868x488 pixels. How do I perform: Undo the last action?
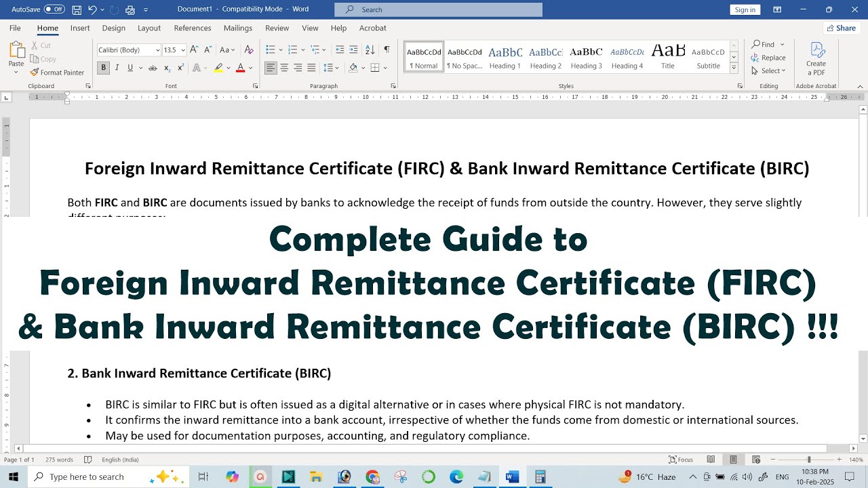(x=92, y=9)
